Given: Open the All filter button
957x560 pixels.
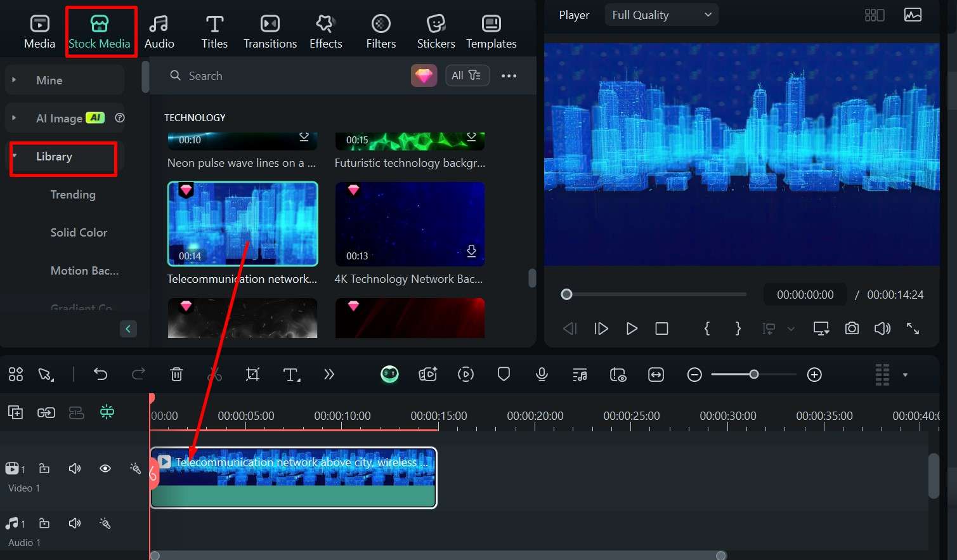Looking at the screenshot, I should pyautogui.click(x=467, y=75).
